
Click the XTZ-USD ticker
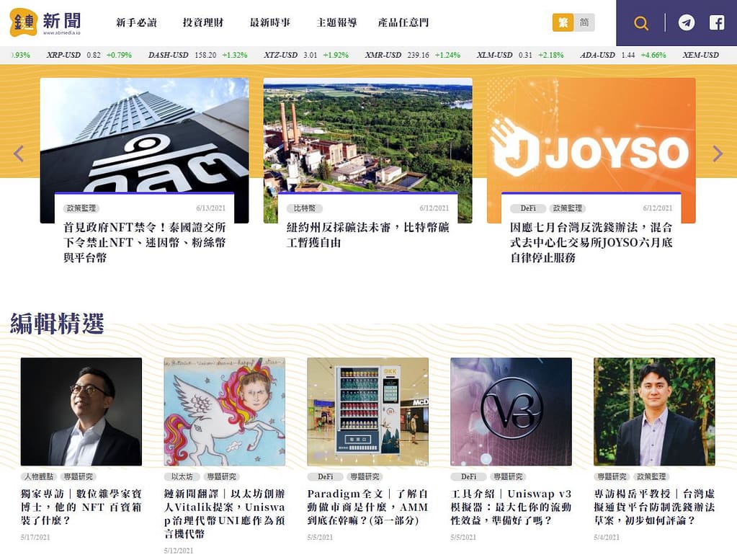click(x=306, y=55)
